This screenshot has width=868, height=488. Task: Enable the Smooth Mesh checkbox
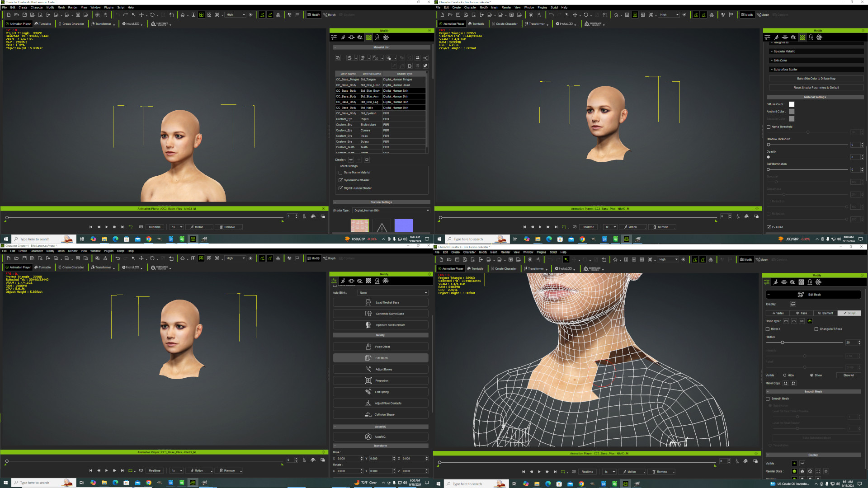(768, 399)
